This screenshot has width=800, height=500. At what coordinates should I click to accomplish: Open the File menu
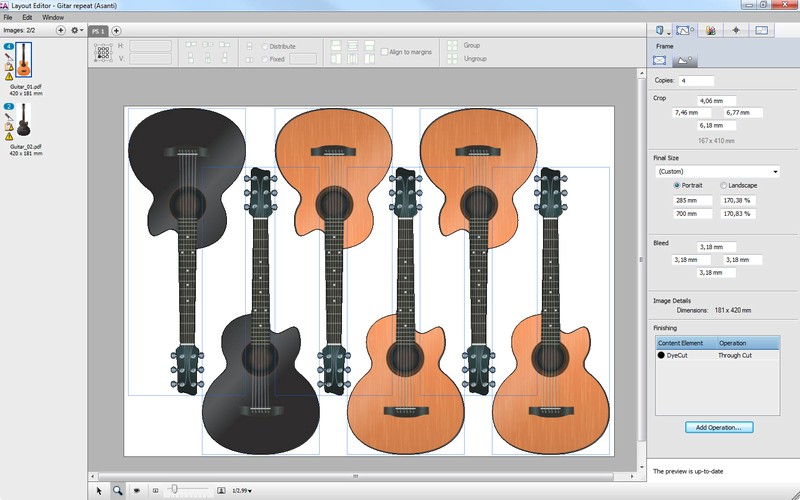tap(8, 17)
